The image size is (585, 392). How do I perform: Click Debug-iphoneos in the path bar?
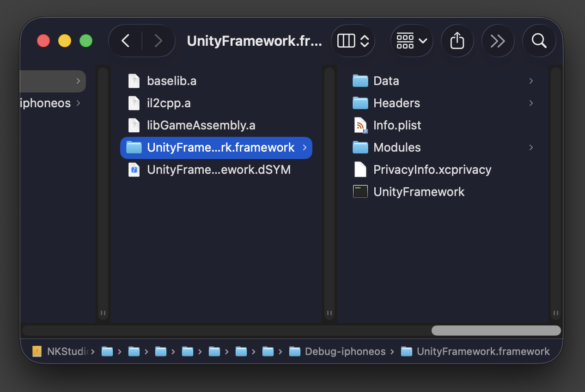click(337, 351)
